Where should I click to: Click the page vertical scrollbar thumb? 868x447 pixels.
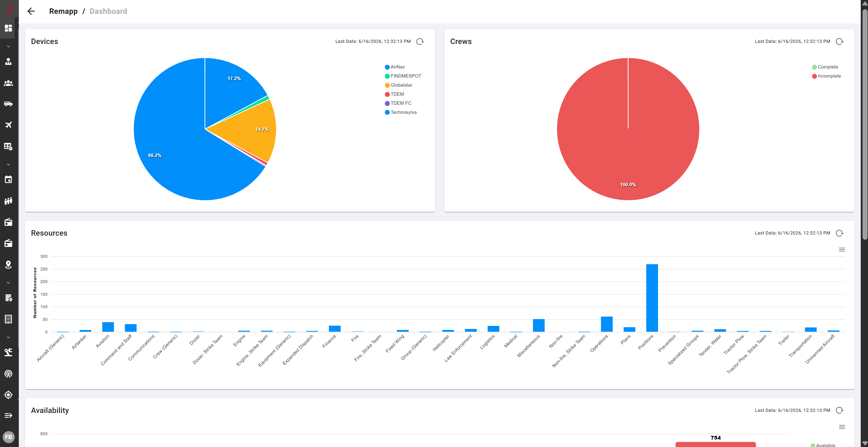click(x=865, y=125)
